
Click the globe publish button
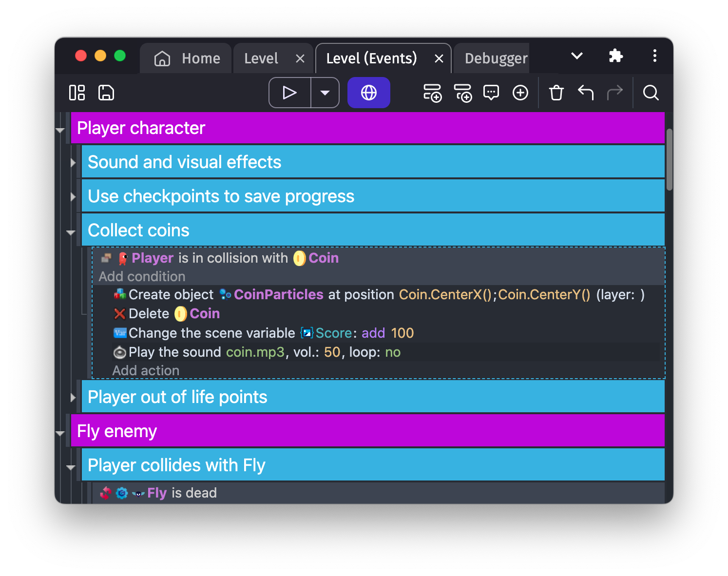point(368,93)
